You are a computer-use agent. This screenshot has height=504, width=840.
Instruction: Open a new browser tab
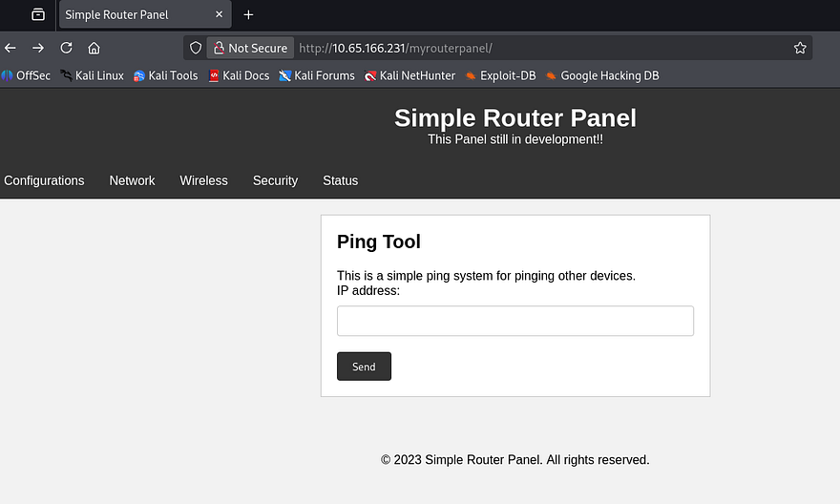tap(248, 14)
